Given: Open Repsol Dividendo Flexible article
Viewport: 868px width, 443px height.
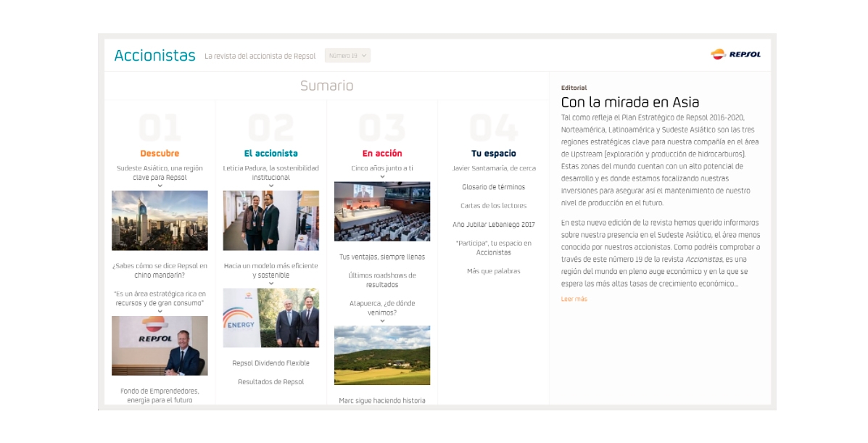Looking at the screenshot, I should 270,363.
